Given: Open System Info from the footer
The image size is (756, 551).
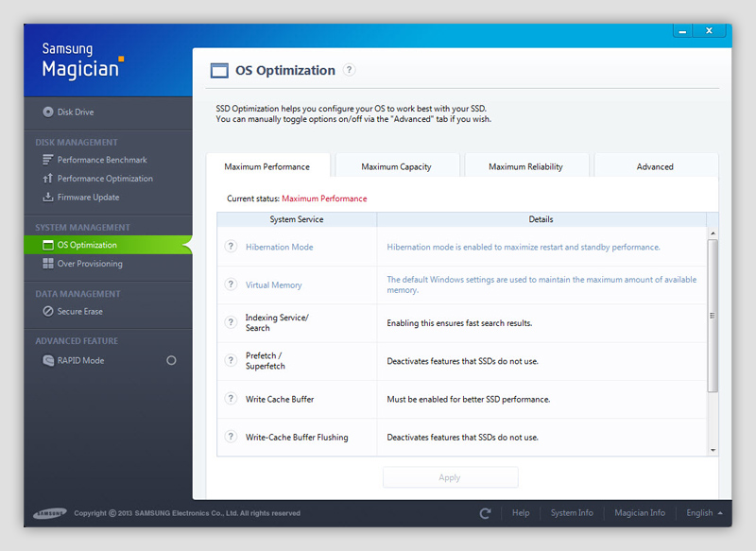Looking at the screenshot, I should (x=572, y=513).
